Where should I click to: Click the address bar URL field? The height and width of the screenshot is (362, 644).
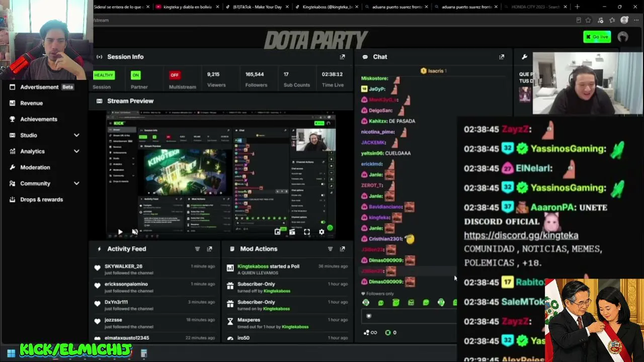tap(332, 20)
